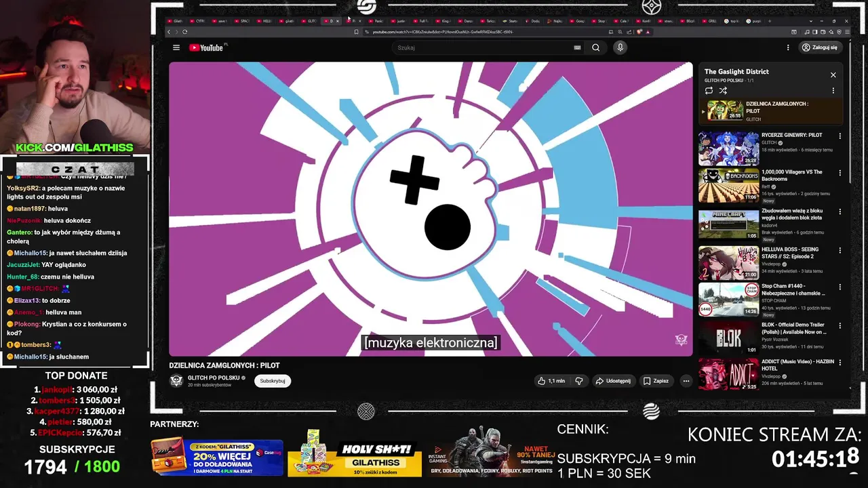Image resolution: width=868 pixels, height=488 pixels.
Task: Open options for RYCERZE GINEWRY: PILOT video
Action: pos(840,136)
